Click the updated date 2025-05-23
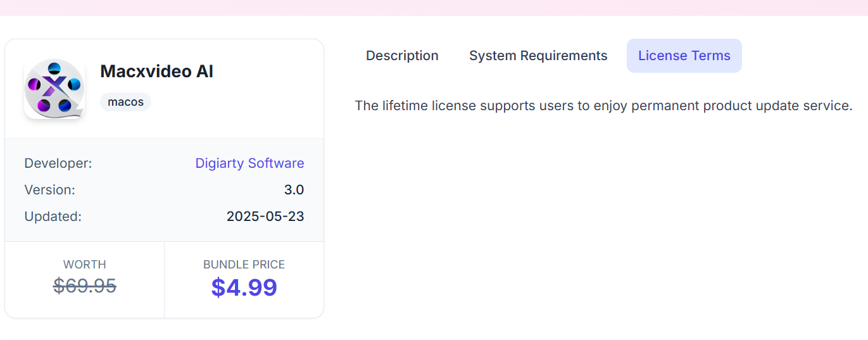The image size is (868, 340). (x=265, y=217)
